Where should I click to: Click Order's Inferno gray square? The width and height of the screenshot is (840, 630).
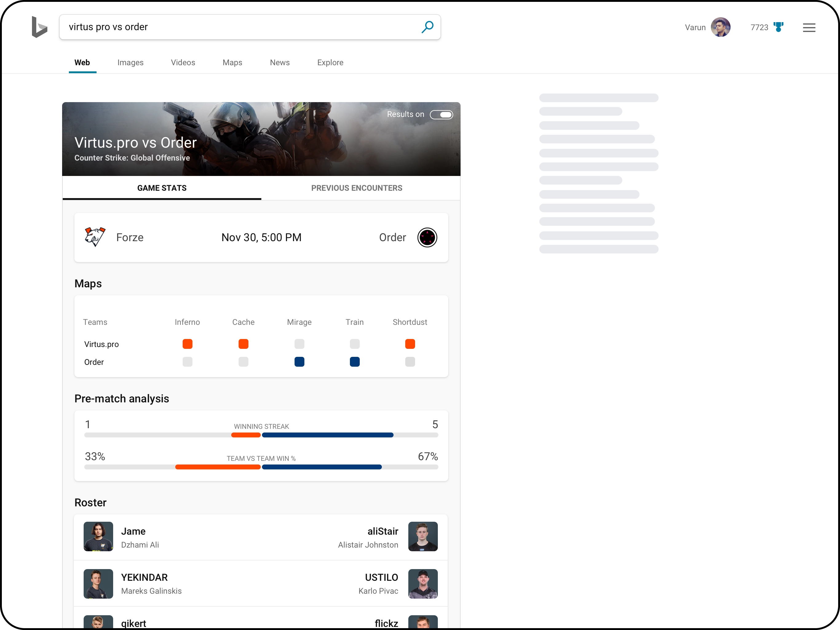[187, 362]
